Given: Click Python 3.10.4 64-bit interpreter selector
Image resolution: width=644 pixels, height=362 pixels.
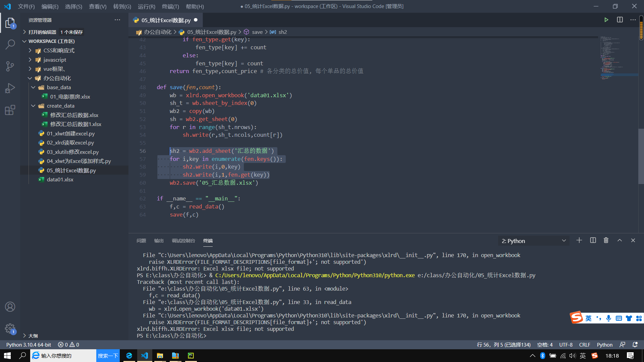Looking at the screenshot, I should coord(29,345).
